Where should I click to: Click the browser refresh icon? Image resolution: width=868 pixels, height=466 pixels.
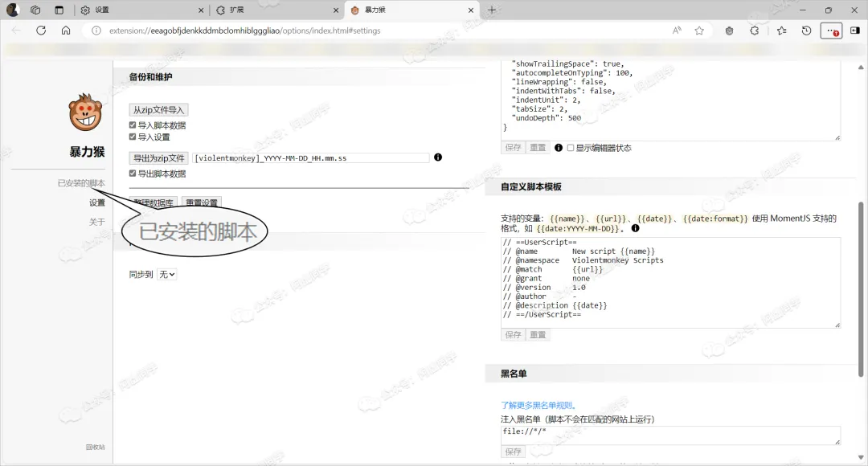coord(41,31)
